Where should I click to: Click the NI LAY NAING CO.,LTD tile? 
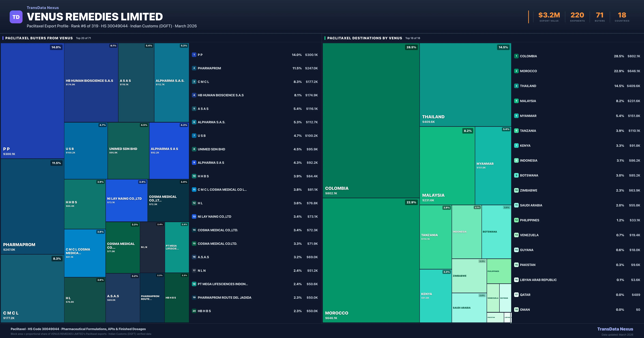coord(127,200)
